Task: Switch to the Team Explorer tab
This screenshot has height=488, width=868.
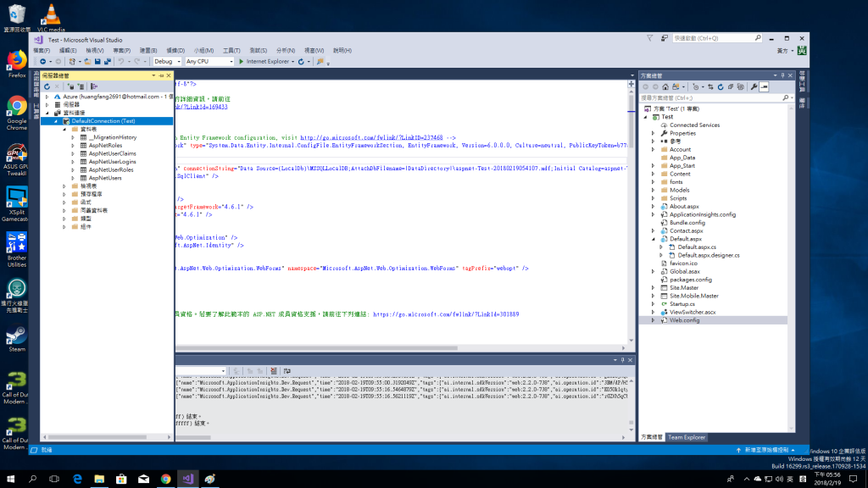Action: click(687, 437)
